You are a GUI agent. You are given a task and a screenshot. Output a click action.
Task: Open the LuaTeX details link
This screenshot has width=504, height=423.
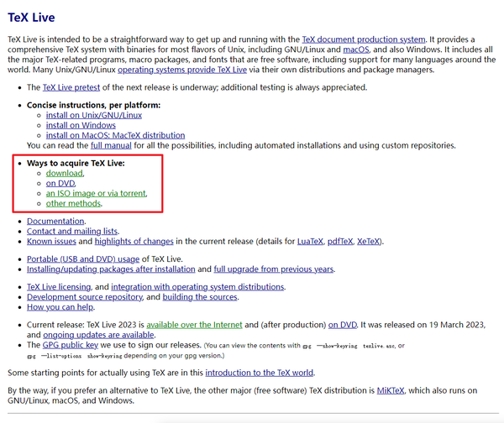pyautogui.click(x=310, y=241)
